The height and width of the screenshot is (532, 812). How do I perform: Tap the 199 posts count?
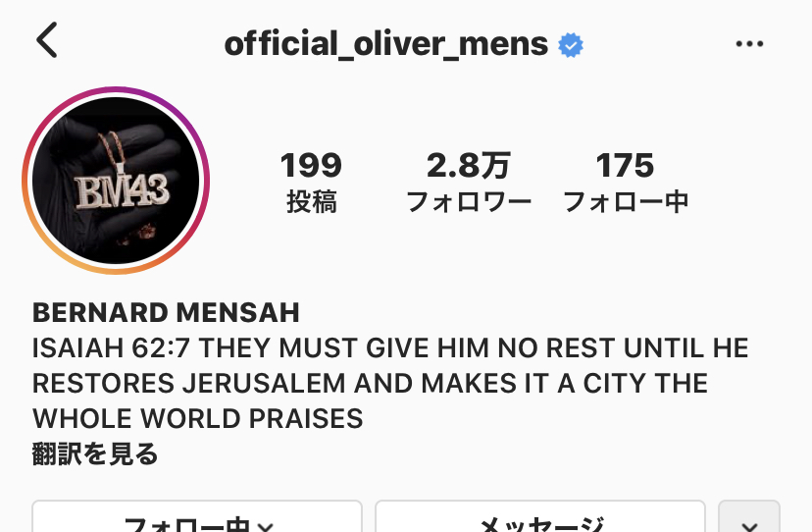pyautogui.click(x=311, y=166)
